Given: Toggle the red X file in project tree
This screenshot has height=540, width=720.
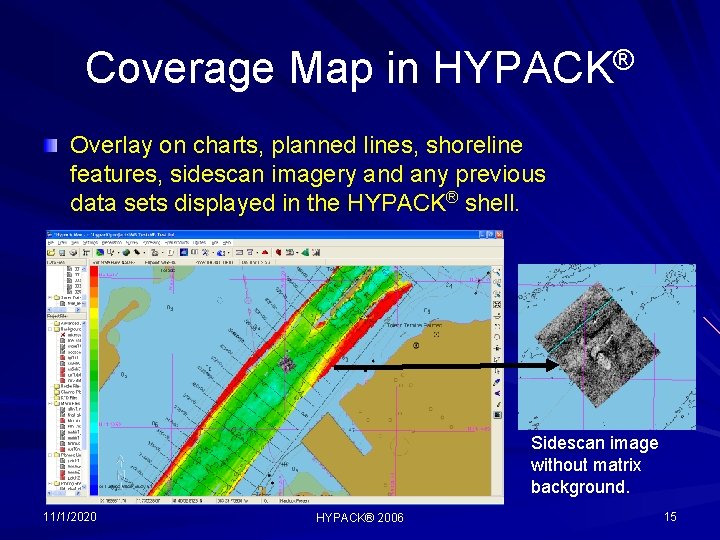Looking at the screenshot, I should [x=63, y=335].
